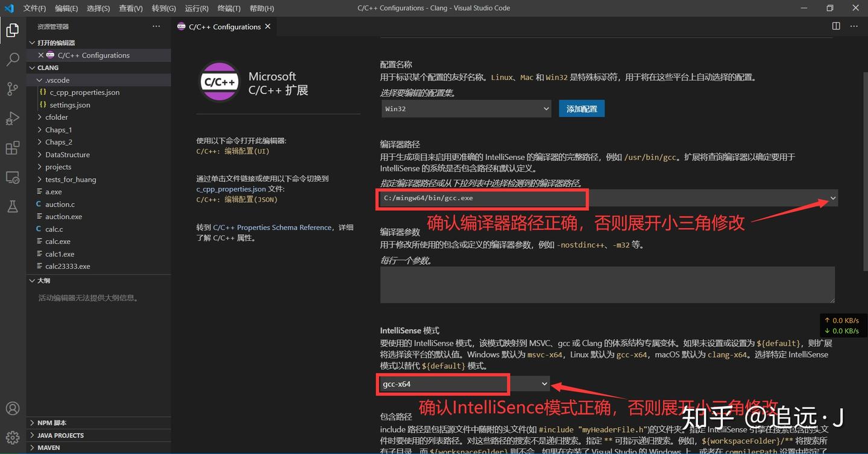868x454 pixels.
Task: Select the Explorer icon
Action: tap(12, 30)
